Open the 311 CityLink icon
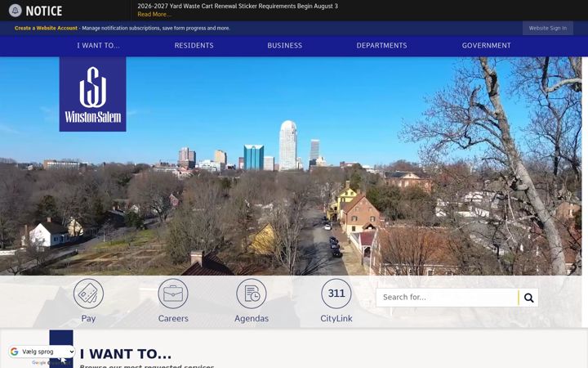The image size is (588, 368). click(x=336, y=294)
